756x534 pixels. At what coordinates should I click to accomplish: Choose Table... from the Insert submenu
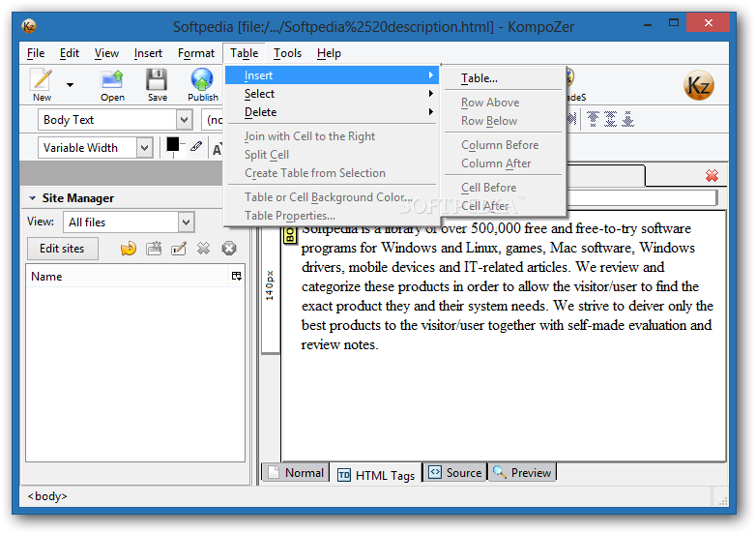tap(504, 78)
